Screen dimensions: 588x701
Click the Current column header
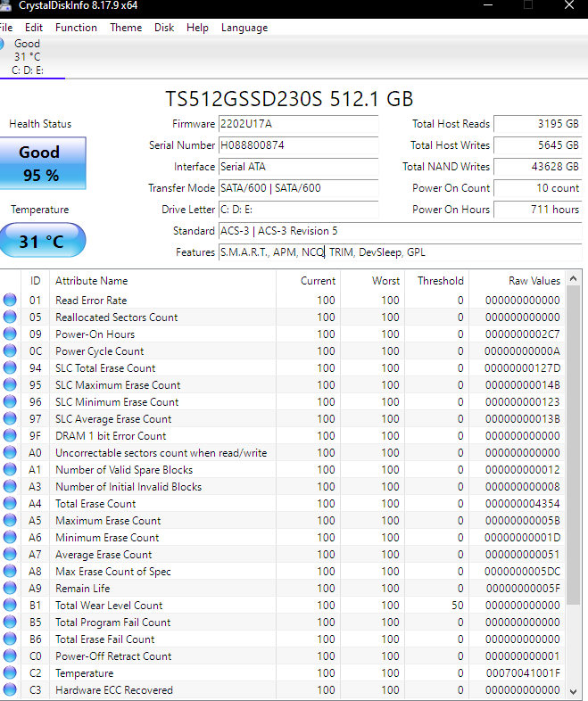pyautogui.click(x=308, y=281)
